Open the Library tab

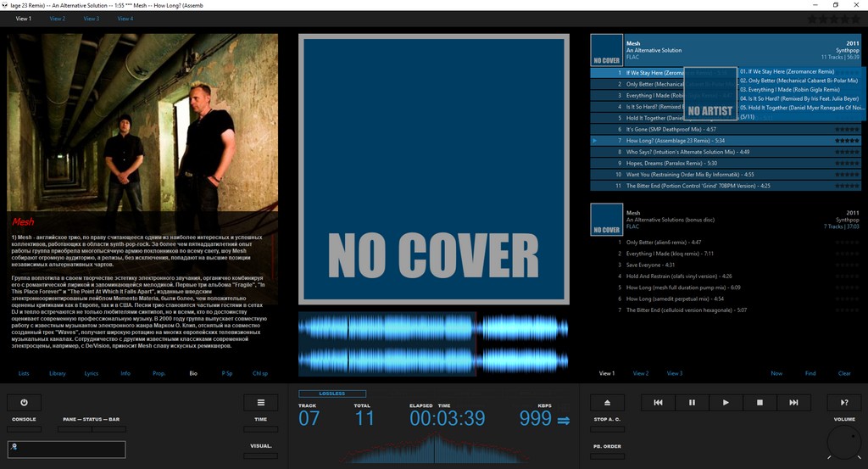coord(58,373)
